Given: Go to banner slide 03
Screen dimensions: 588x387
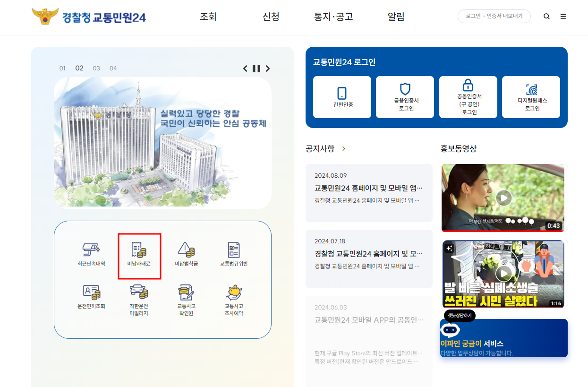Looking at the screenshot, I should [x=96, y=69].
